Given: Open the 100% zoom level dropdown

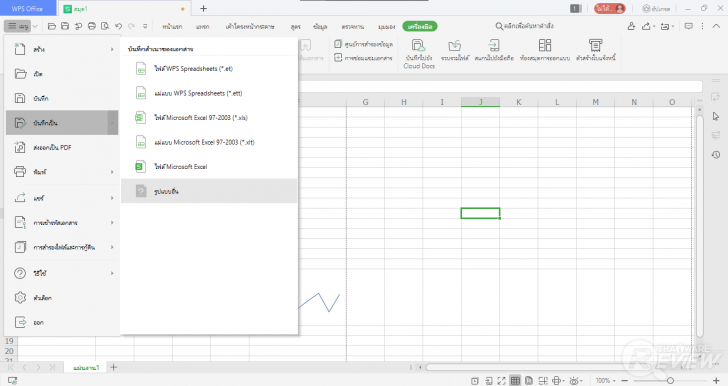Looking at the screenshot, I should 605,381.
